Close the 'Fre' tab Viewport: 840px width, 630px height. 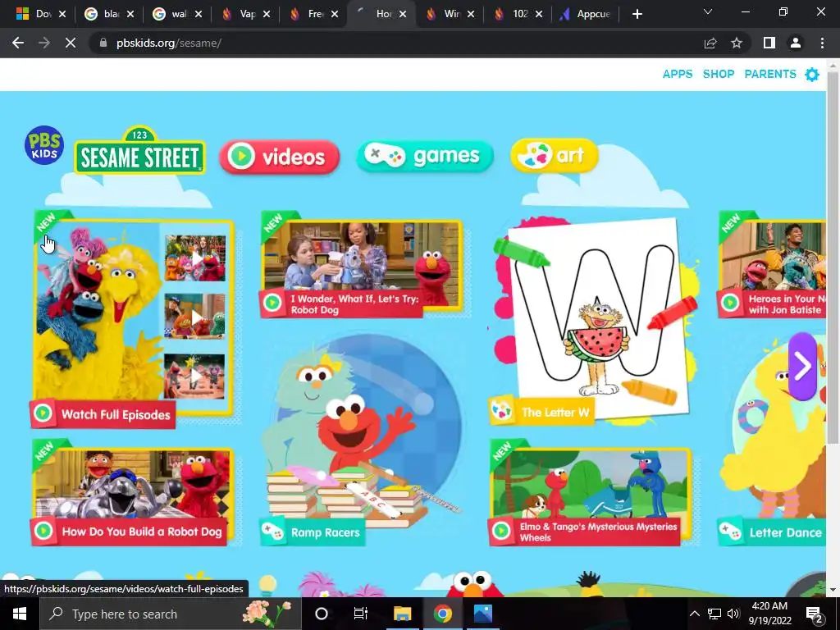[x=335, y=14]
